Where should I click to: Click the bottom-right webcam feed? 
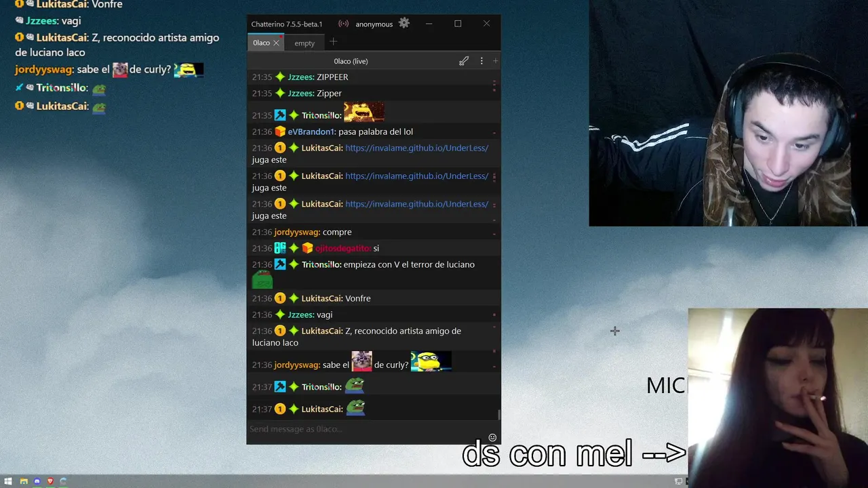coord(778,398)
